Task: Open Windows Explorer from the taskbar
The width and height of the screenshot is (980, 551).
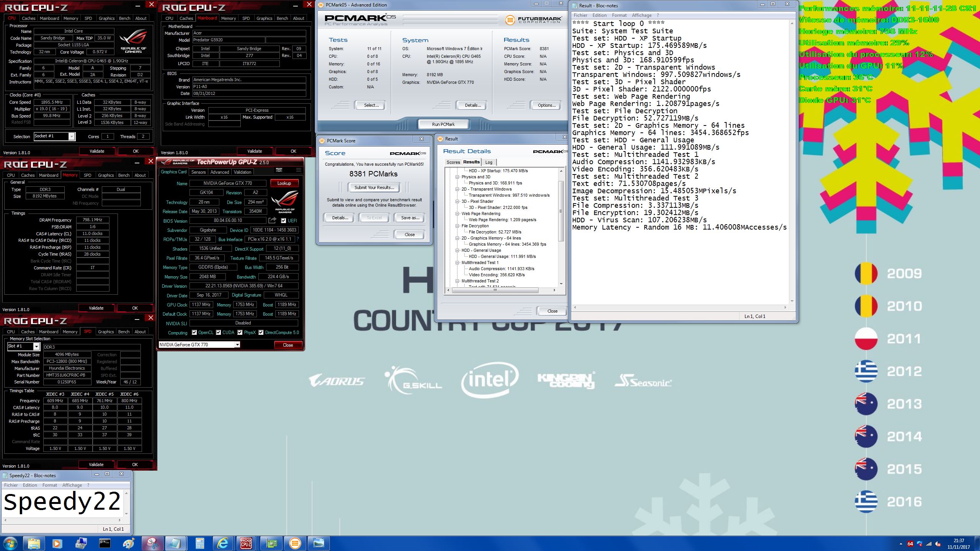Action: point(34,543)
